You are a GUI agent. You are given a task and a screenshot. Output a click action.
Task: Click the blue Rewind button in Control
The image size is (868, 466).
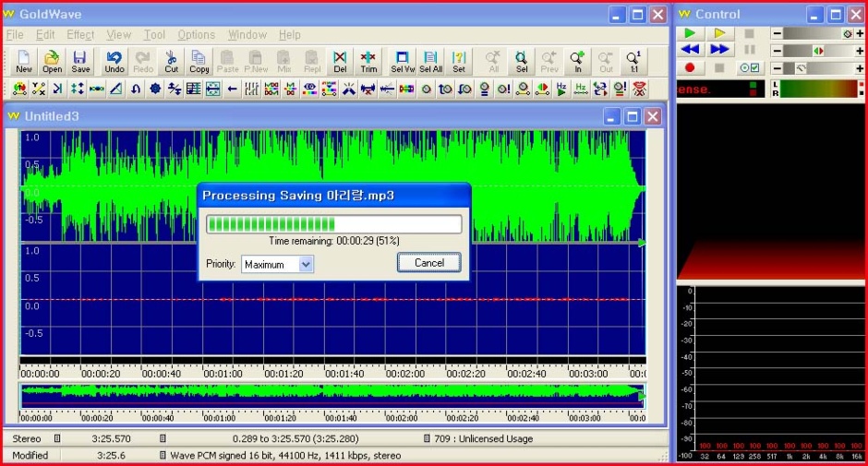pos(690,50)
